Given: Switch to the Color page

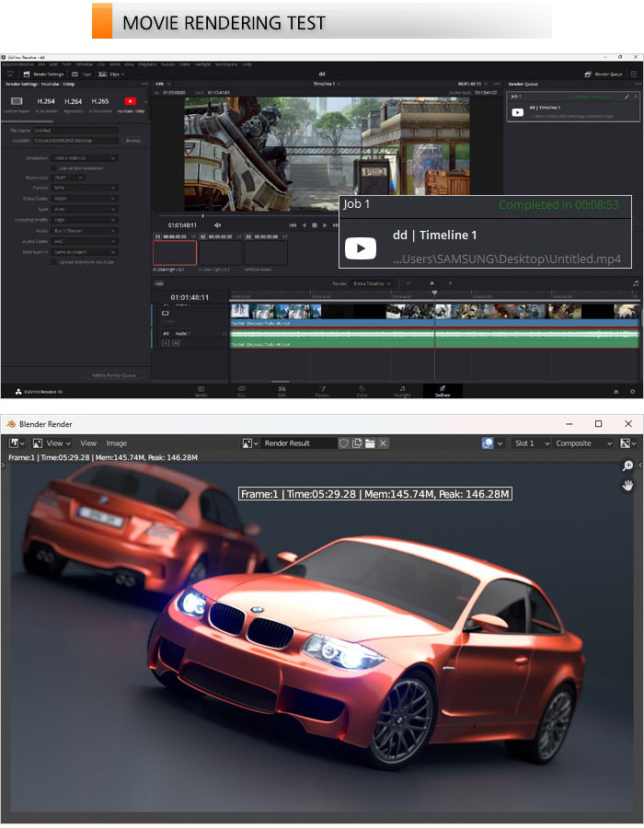Looking at the screenshot, I should click(362, 391).
